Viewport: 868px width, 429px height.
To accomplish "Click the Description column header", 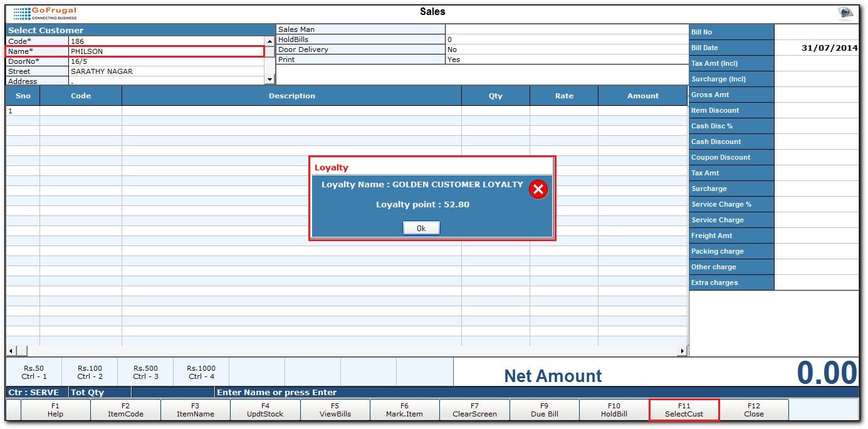I will coord(292,96).
